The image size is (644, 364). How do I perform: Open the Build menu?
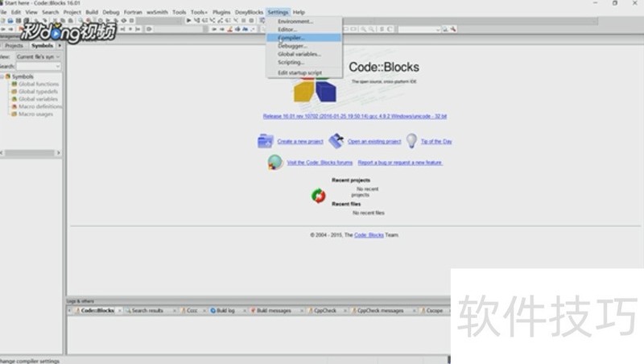tap(92, 12)
